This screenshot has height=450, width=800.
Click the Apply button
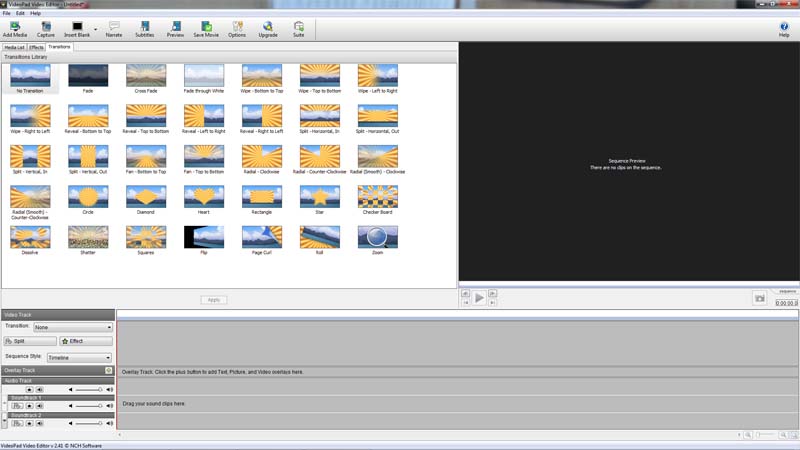pos(214,300)
